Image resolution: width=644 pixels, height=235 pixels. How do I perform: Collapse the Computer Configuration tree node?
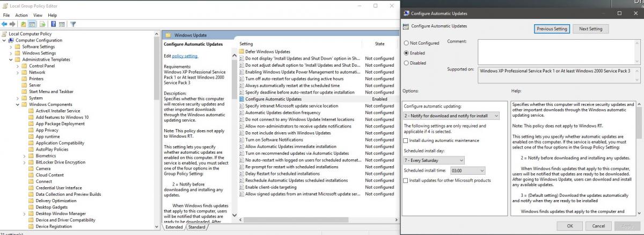click(4, 40)
